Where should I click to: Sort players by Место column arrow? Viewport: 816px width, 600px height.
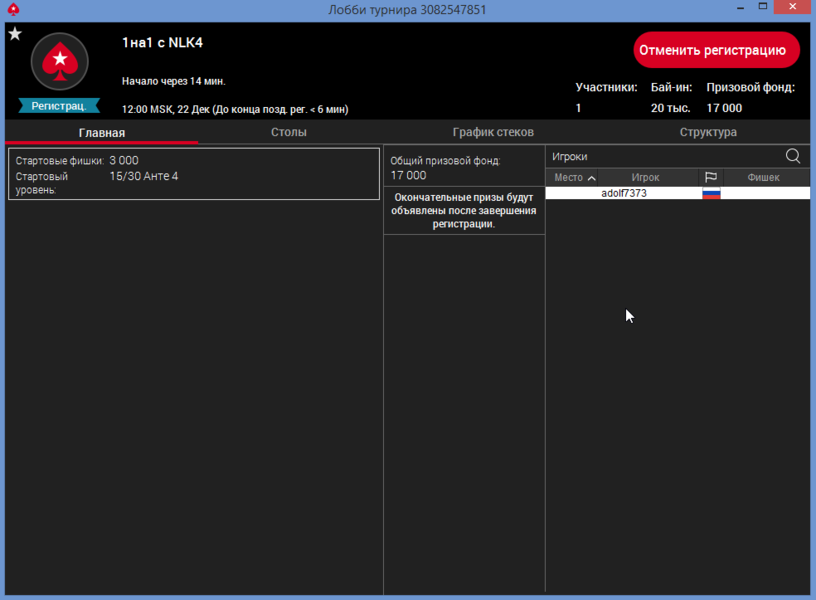coord(592,178)
